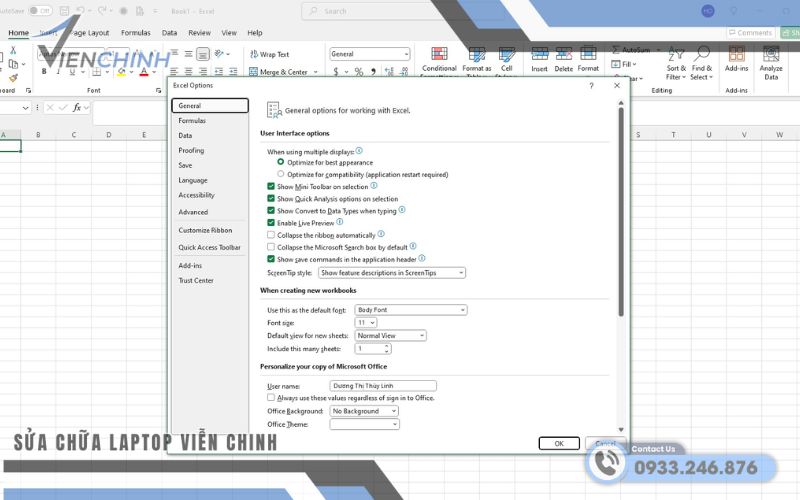Check Collapse the Microsoft Search box

click(271, 247)
